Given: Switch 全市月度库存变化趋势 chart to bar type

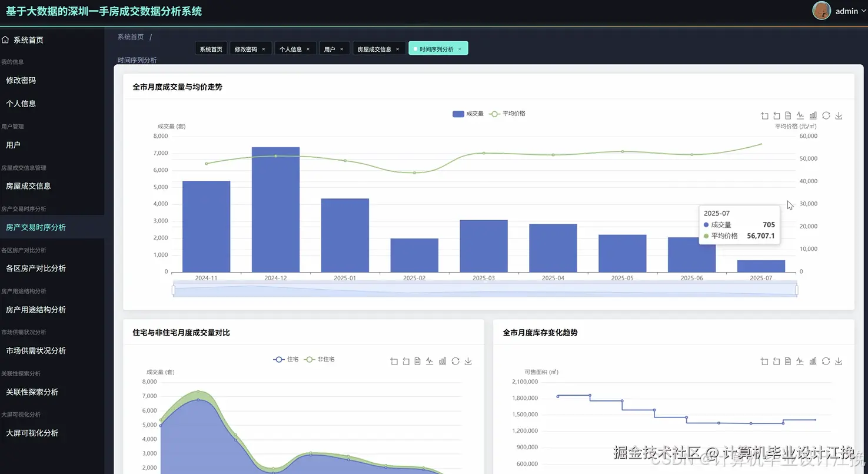Looking at the screenshot, I should point(813,362).
